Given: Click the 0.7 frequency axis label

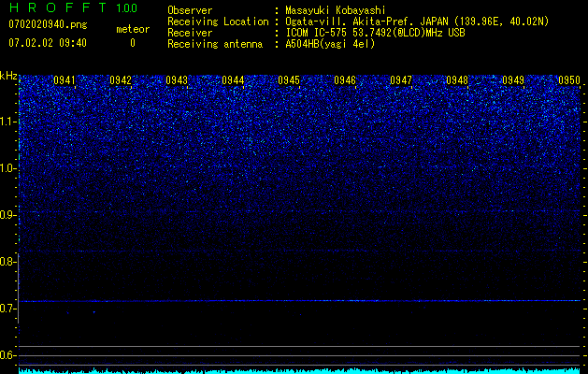Looking at the screenshot, I should click(8, 309).
